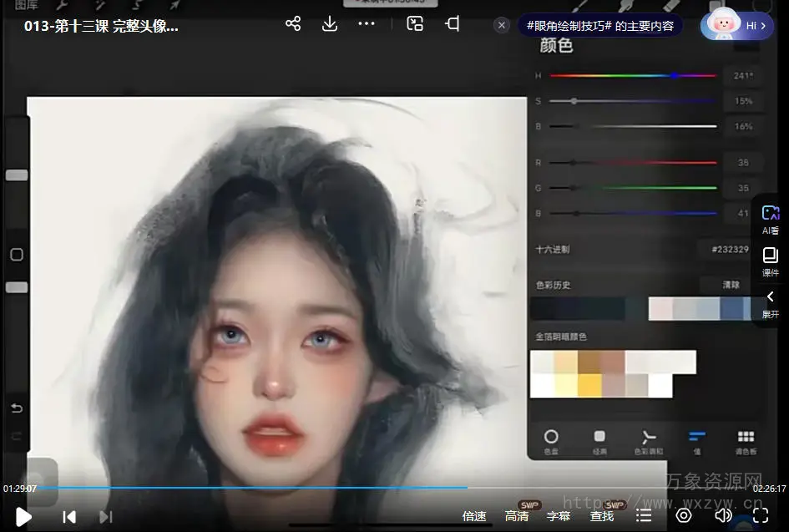
Task: Close the 眼角绘制技巧 suggestion bubble
Action: (502, 26)
